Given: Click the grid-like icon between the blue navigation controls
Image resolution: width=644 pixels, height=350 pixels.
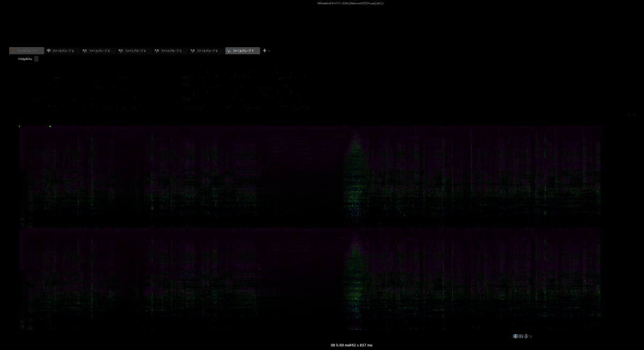Looking at the screenshot, I should pos(522,336).
